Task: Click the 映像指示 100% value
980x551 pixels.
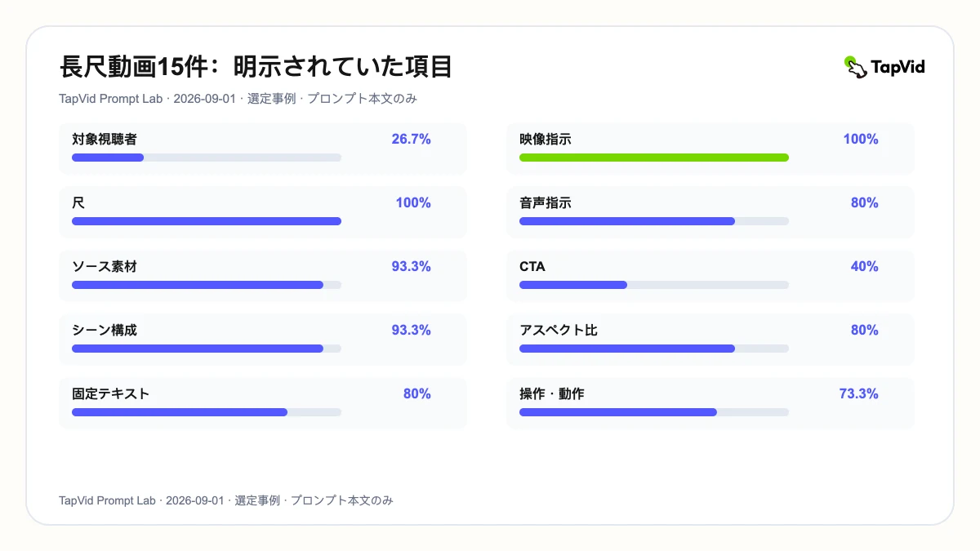Action: click(x=861, y=140)
